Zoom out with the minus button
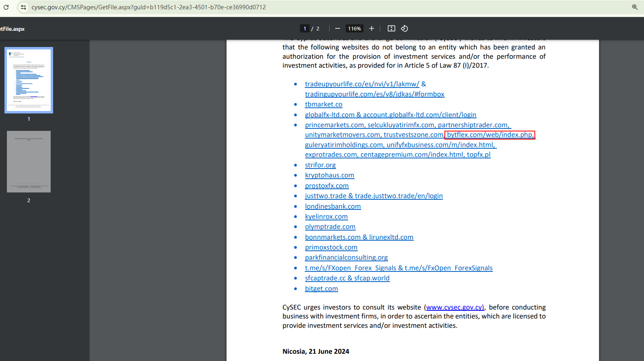 click(x=337, y=28)
